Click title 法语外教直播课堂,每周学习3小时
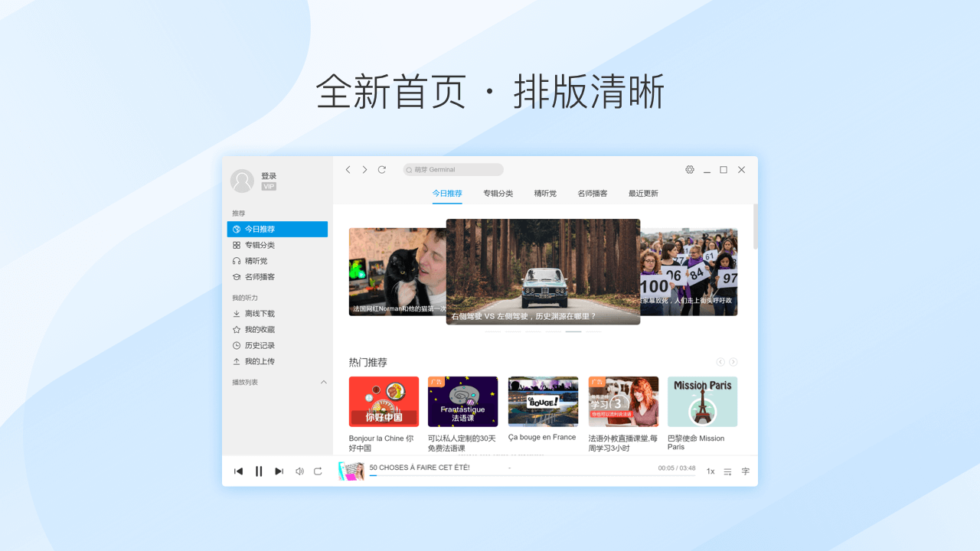The width and height of the screenshot is (980, 551). tap(623, 443)
